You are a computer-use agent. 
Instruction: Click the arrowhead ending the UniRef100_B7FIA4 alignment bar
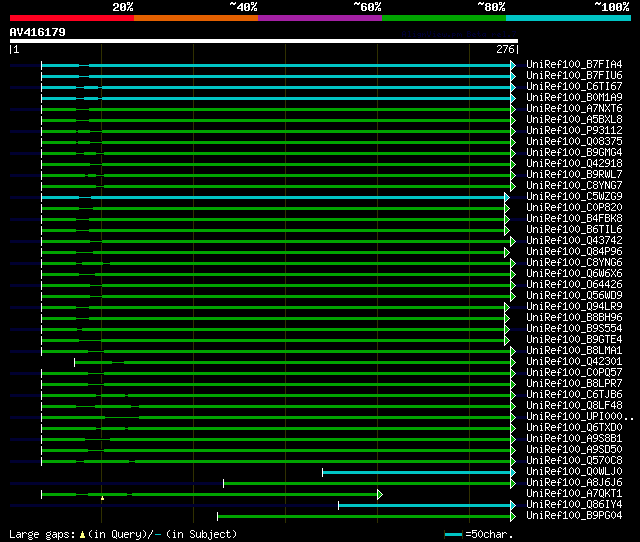(513, 65)
